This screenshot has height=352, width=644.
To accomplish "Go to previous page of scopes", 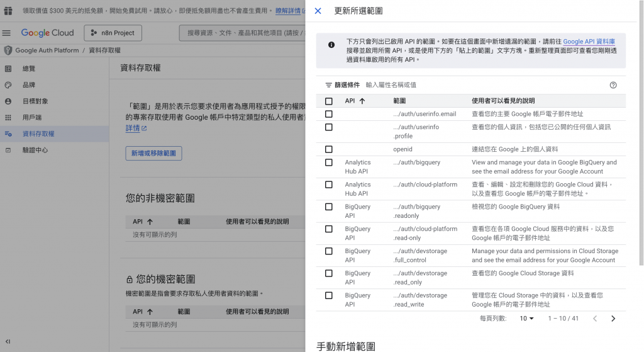I will click(x=595, y=319).
